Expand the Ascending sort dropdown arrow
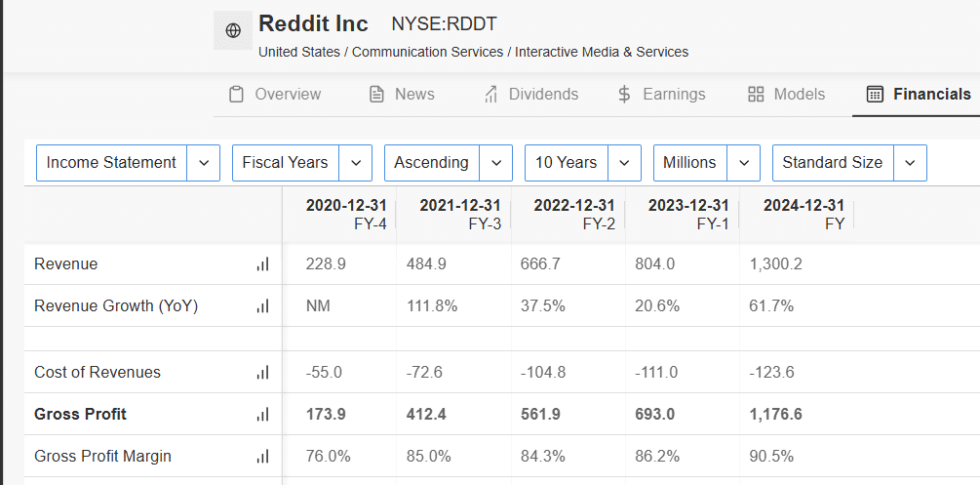 tap(497, 163)
